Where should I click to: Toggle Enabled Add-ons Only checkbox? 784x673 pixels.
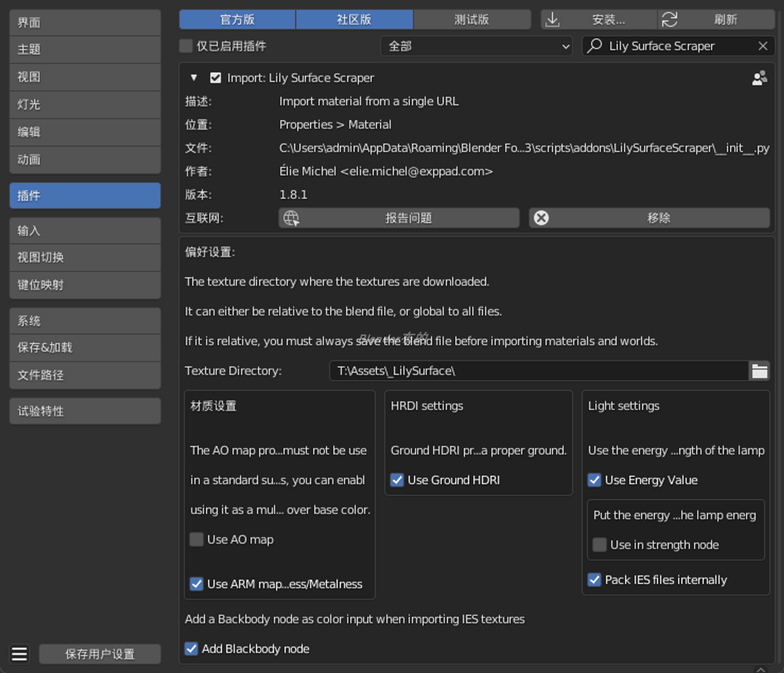pyautogui.click(x=186, y=46)
